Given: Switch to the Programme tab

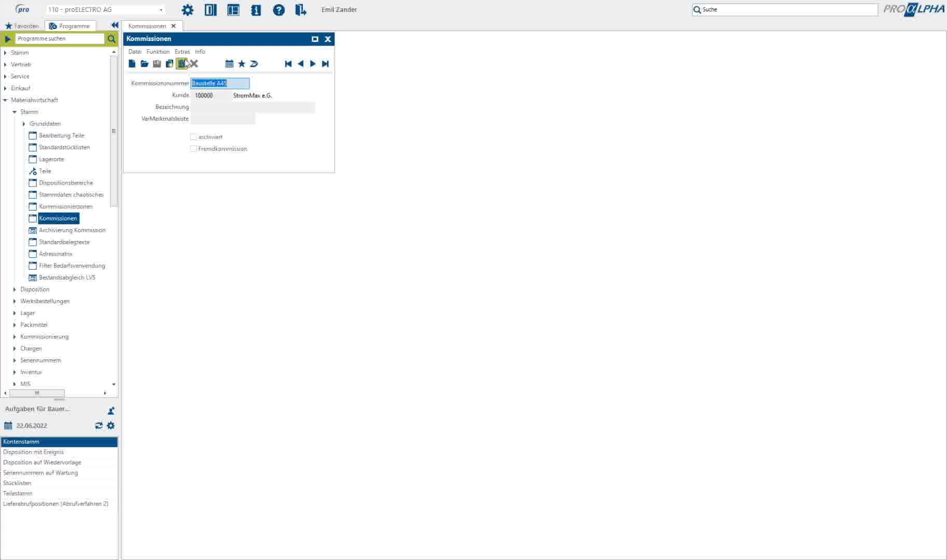Looking at the screenshot, I should 70,26.
